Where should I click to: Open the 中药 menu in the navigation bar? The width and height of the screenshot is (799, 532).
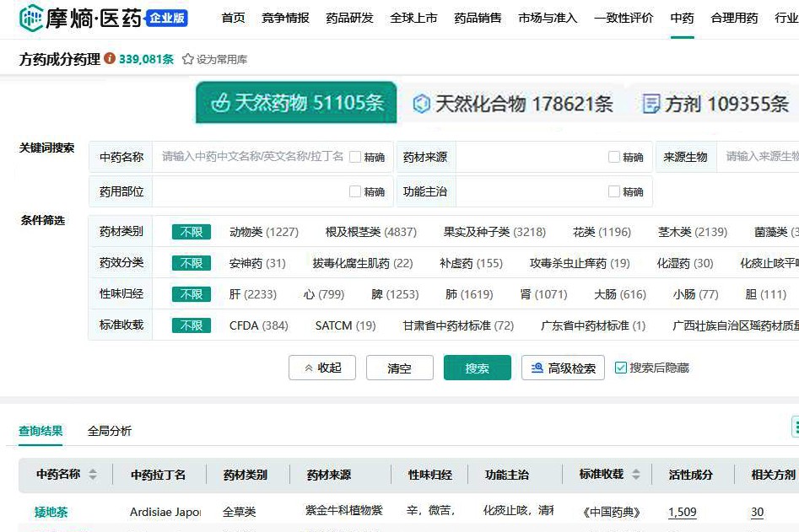(681, 18)
